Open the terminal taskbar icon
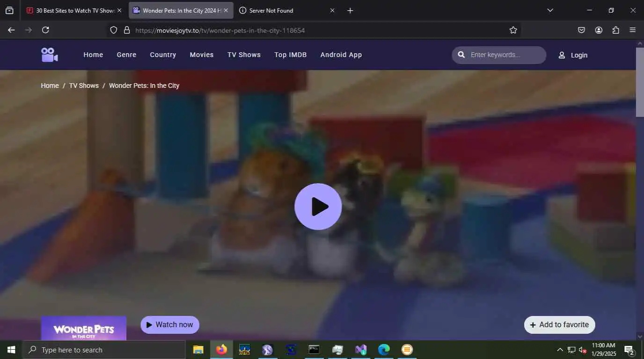This screenshot has width=644, height=359. pos(314,350)
